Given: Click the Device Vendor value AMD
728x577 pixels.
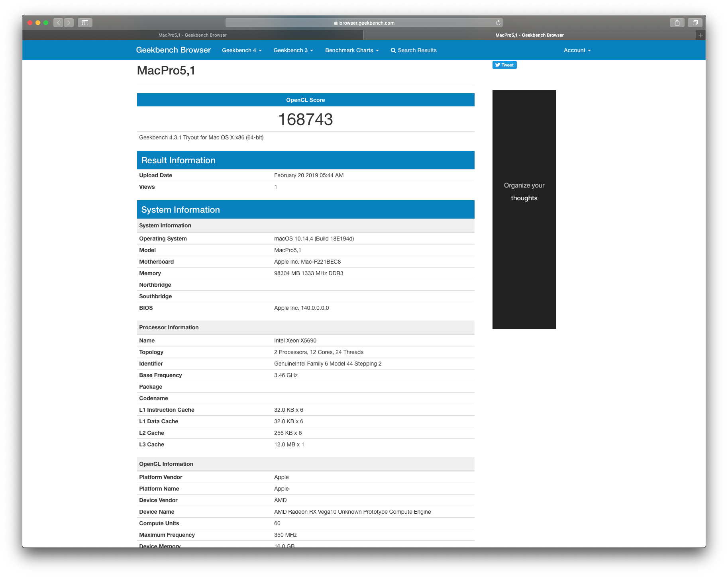Looking at the screenshot, I should 281,500.
